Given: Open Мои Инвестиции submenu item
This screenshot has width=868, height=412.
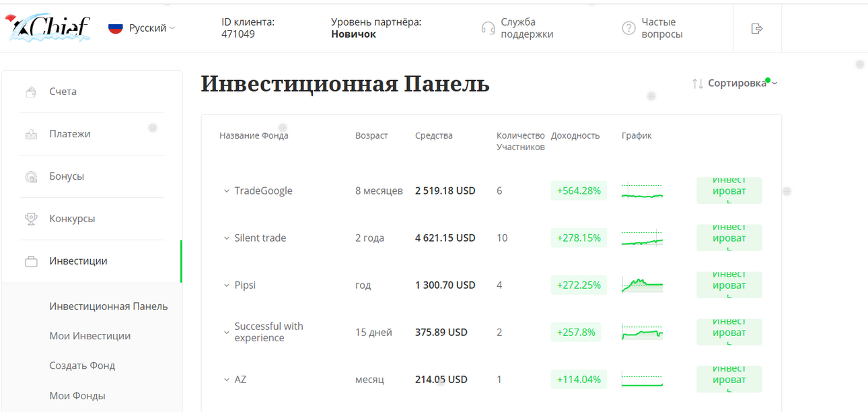Looking at the screenshot, I should click(x=90, y=336).
